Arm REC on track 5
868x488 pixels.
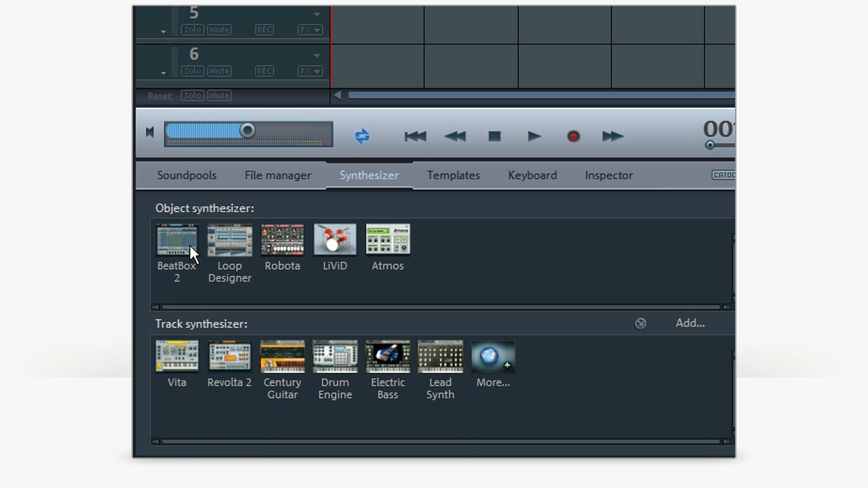point(264,30)
